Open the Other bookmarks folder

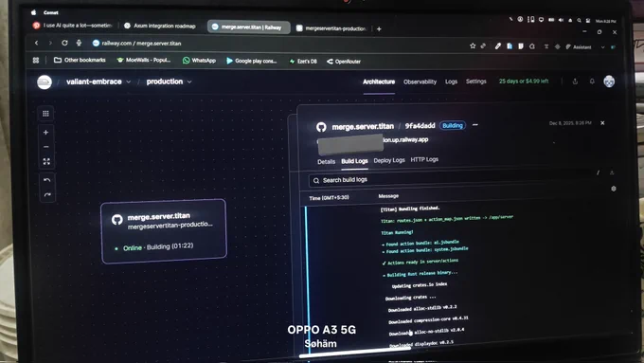80,60
